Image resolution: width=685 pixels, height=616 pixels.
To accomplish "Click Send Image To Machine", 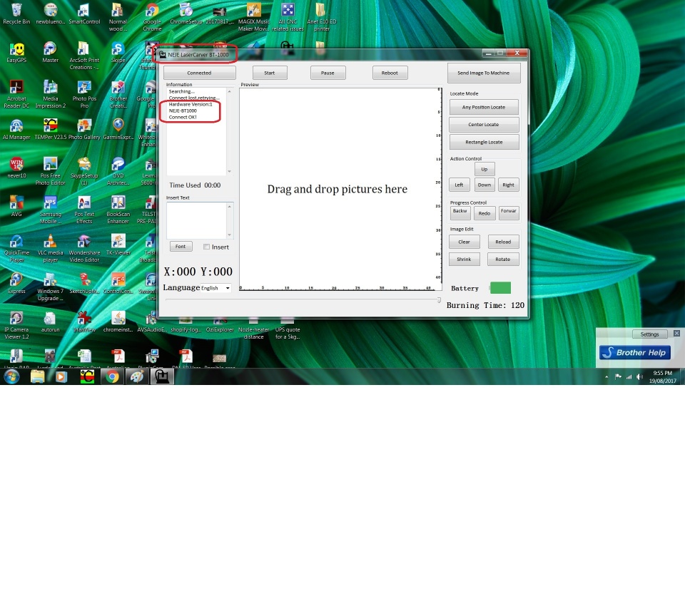I will coord(484,73).
